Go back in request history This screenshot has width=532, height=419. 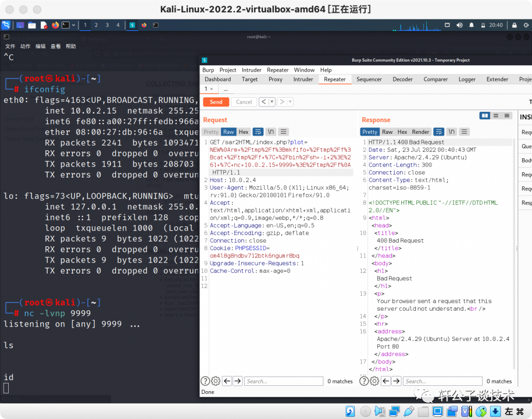(264, 101)
